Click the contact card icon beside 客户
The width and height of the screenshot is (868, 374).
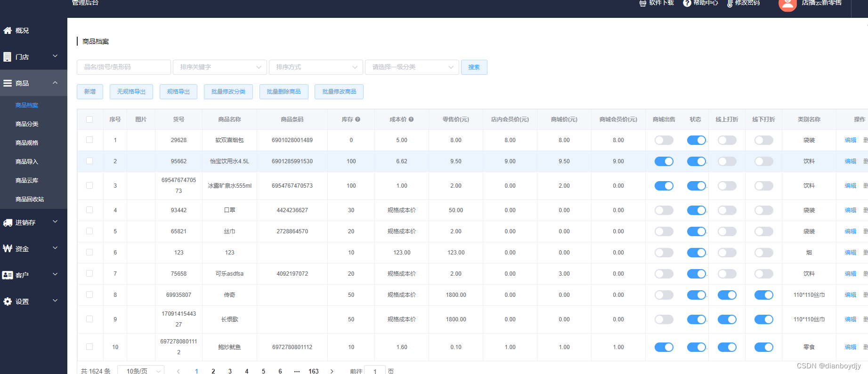8,275
